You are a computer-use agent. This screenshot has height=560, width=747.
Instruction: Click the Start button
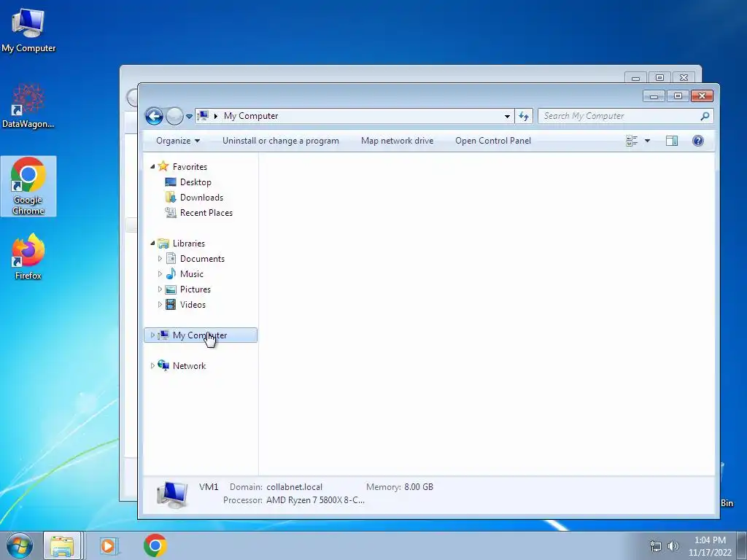pyautogui.click(x=19, y=545)
